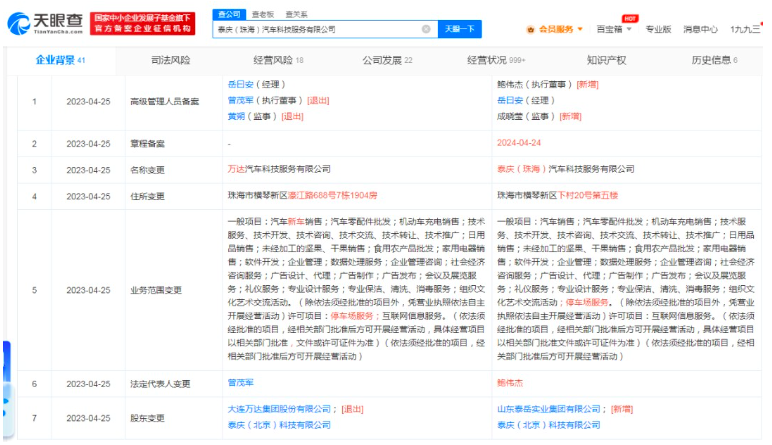This screenshot has width=772, height=445.
Task: Click 鲍伟杰 (执行董事) in row 1
Action: click(534, 84)
